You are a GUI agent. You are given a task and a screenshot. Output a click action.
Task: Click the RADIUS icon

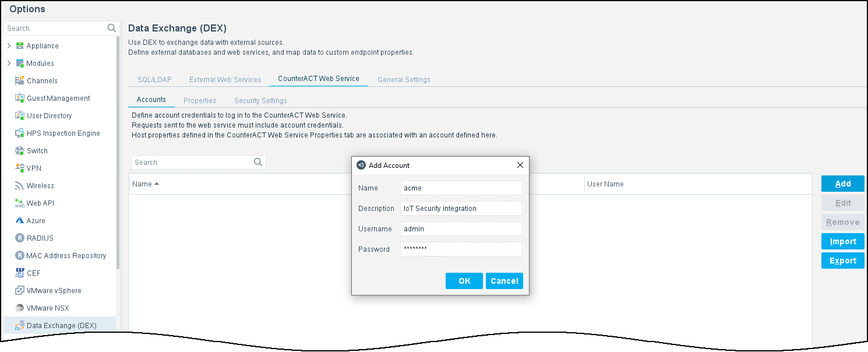pyautogui.click(x=20, y=238)
